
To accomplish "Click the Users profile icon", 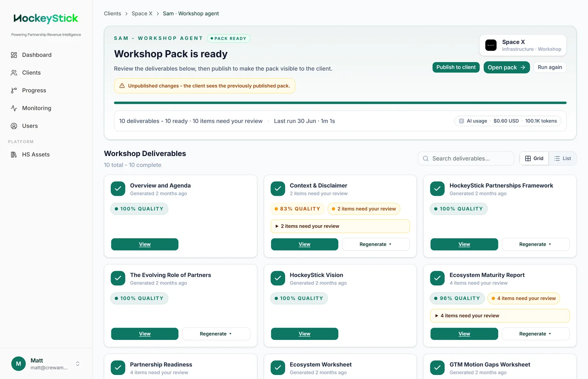I will coord(14,126).
